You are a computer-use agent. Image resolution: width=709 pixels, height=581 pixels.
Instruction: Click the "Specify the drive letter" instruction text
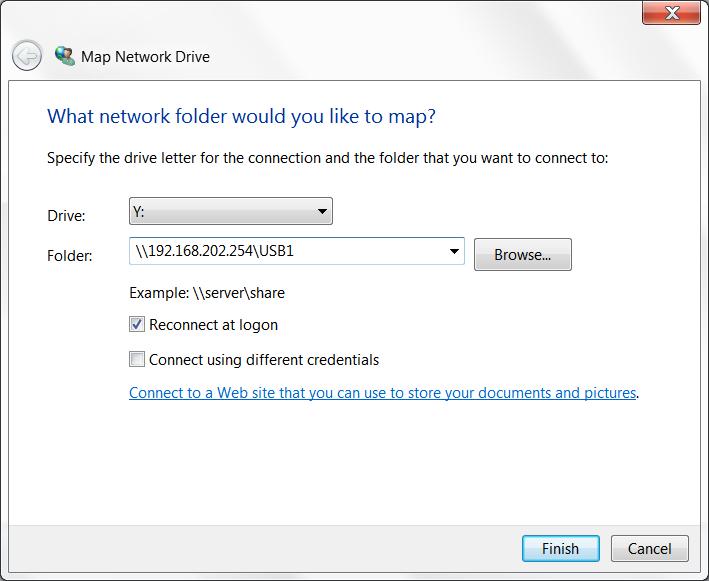tap(327, 158)
